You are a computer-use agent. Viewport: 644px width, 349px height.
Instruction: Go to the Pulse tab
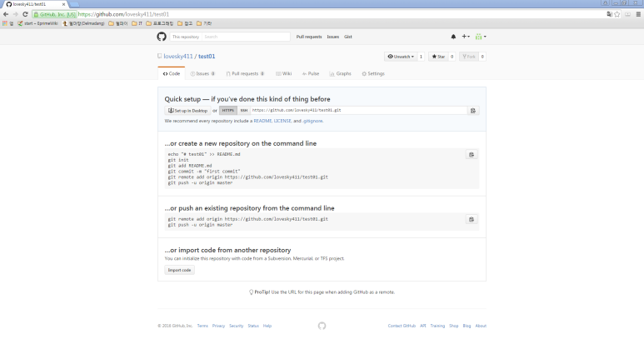pos(311,73)
